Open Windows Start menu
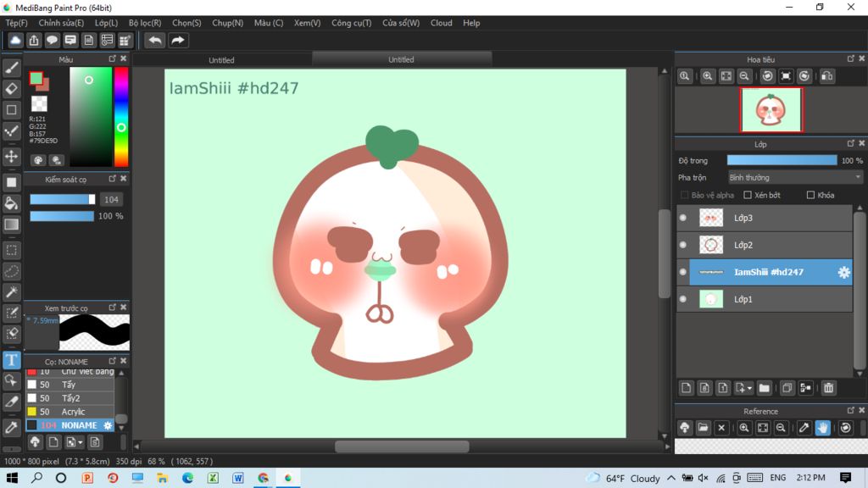The height and width of the screenshot is (488, 868). click(12, 478)
